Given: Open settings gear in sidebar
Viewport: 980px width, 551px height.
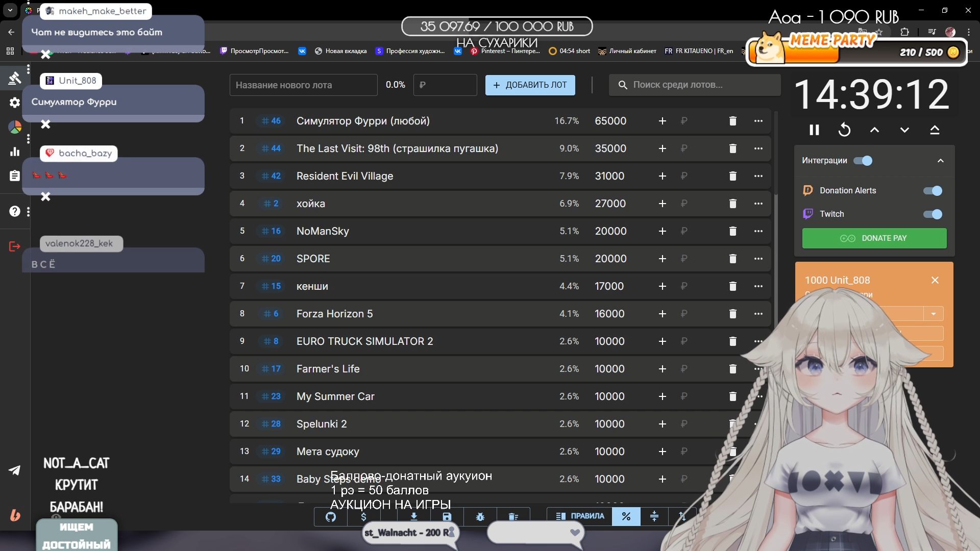Looking at the screenshot, I should 14,103.
